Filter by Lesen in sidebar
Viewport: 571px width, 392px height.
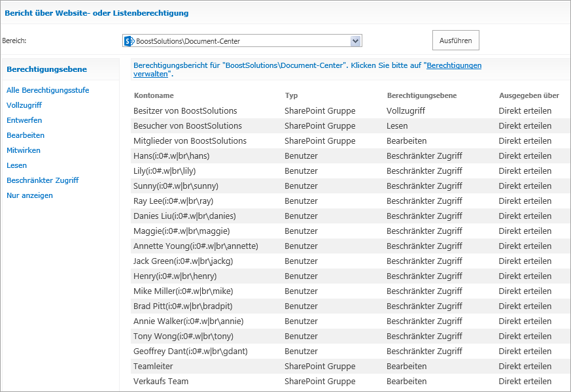coord(17,165)
